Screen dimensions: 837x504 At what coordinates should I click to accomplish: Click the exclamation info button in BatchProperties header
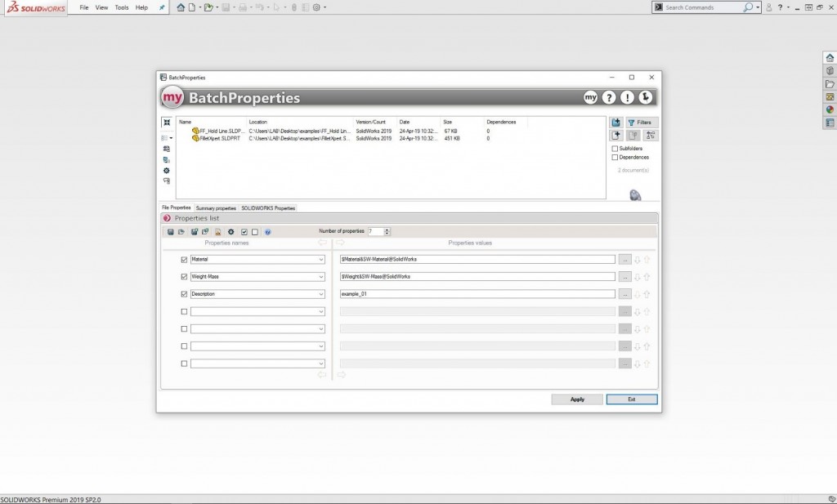tap(627, 97)
